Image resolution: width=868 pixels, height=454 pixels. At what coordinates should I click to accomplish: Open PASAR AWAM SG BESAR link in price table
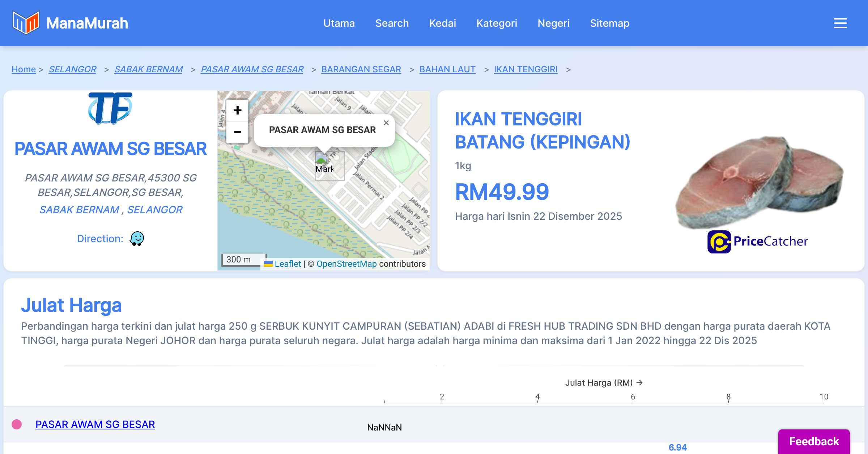(95, 424)
